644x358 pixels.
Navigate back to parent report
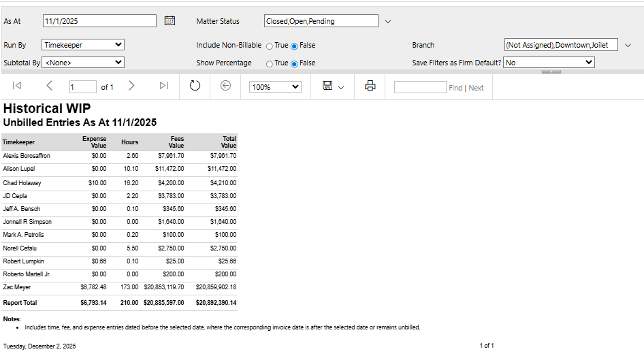pyautogui.click(x=226, y=86)
